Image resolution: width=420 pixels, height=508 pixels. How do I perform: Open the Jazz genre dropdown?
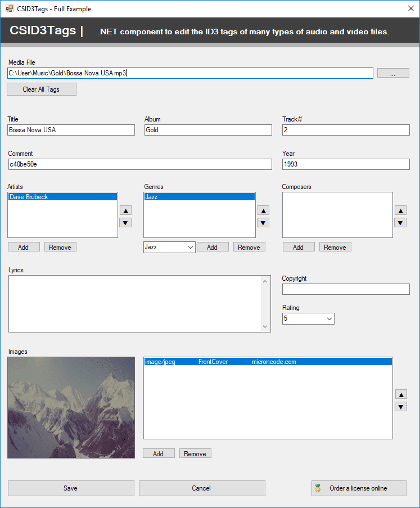click(x=189, y=247)
